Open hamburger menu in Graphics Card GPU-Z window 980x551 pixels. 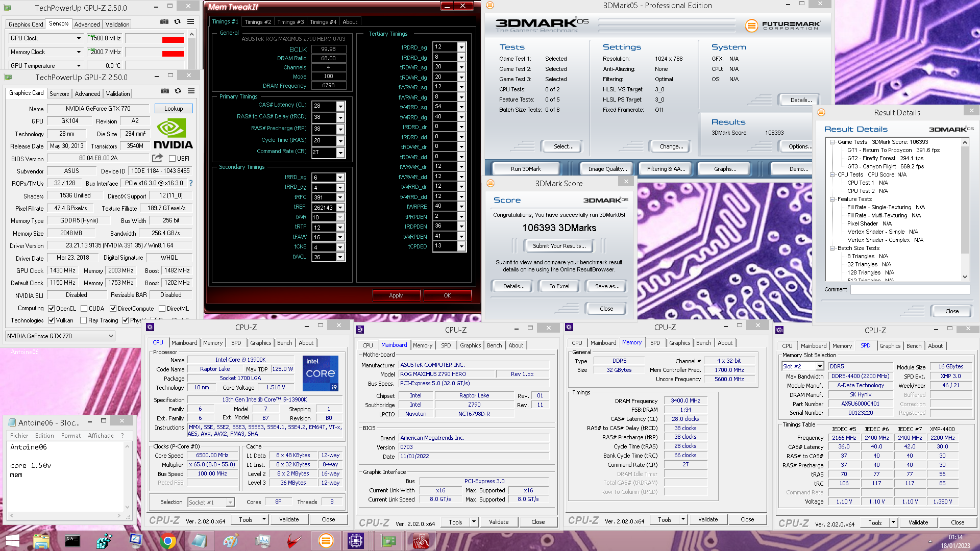(191, 91)
